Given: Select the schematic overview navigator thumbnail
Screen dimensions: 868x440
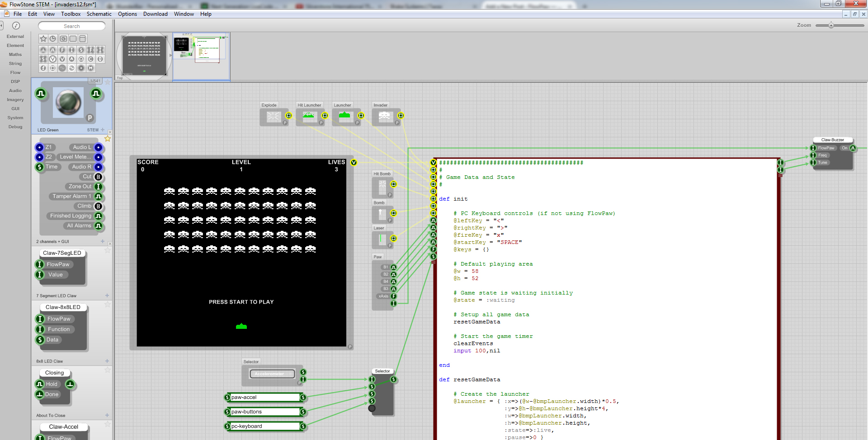Looking at the screenshot, I should tap(201, 57).
